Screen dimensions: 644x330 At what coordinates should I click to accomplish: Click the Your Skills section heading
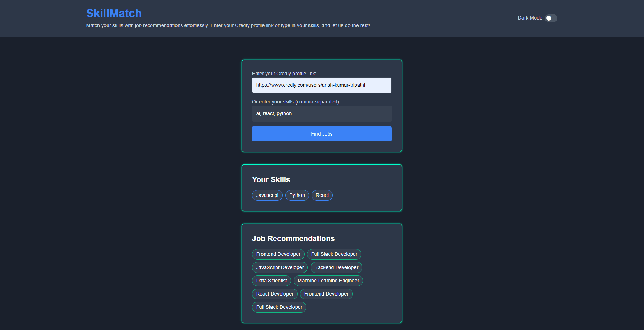271,179
